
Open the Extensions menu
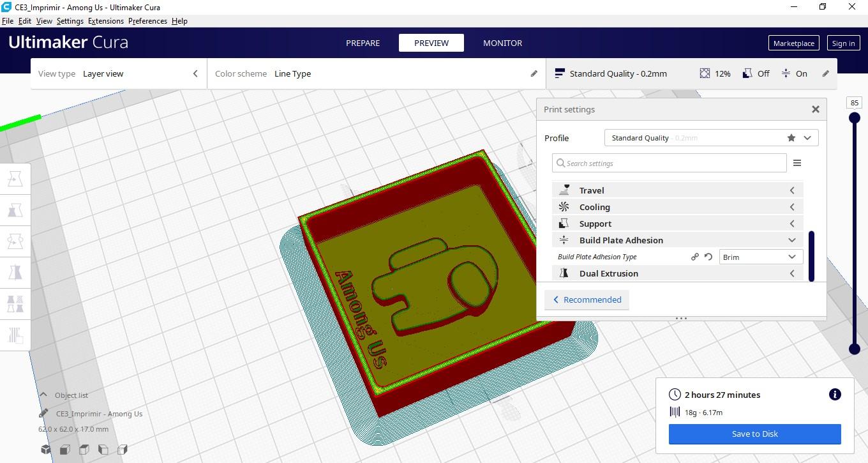tap(106, 21)
